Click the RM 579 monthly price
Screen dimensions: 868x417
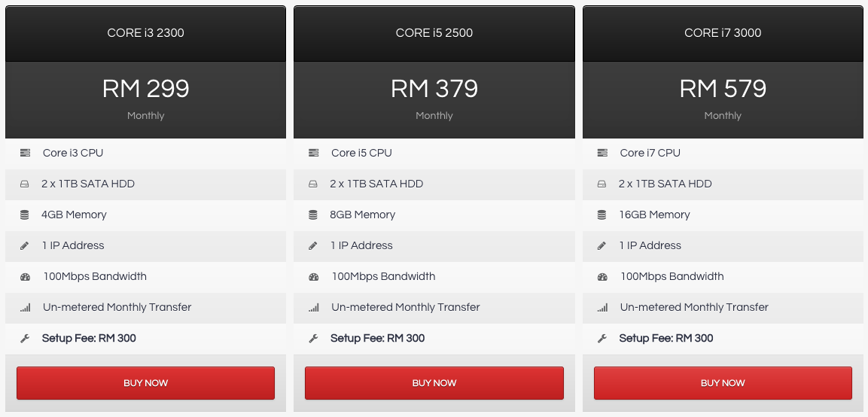723,89
